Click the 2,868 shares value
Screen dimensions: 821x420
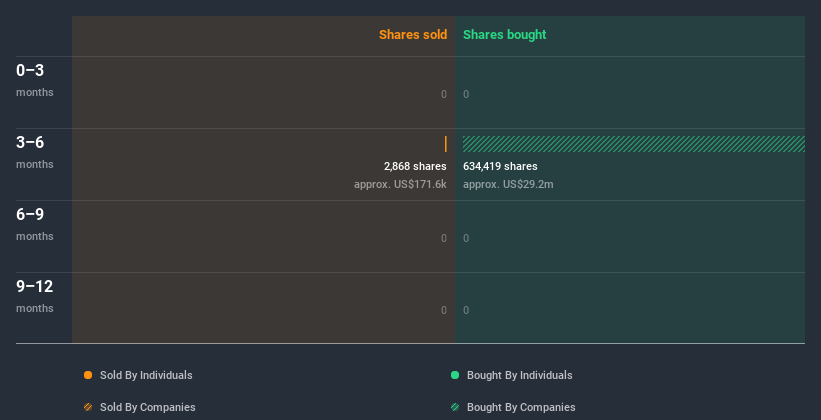pyautogui.click(x=415, y=167)
